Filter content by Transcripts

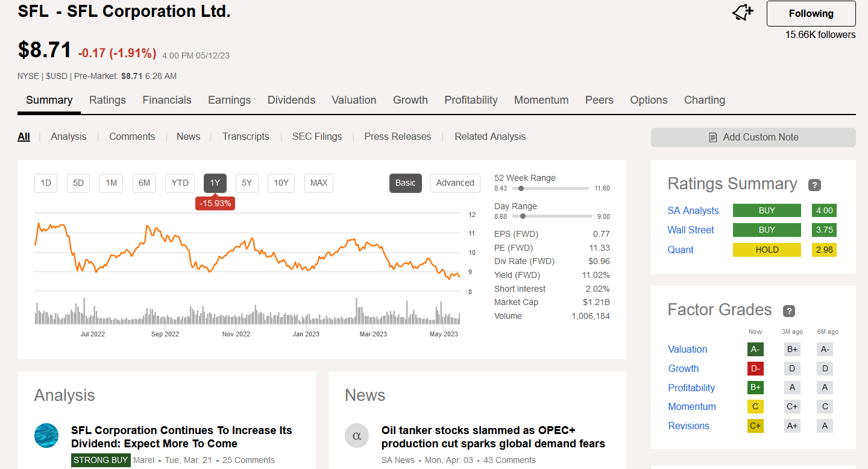pyautogui.click(x=246, y=137)
